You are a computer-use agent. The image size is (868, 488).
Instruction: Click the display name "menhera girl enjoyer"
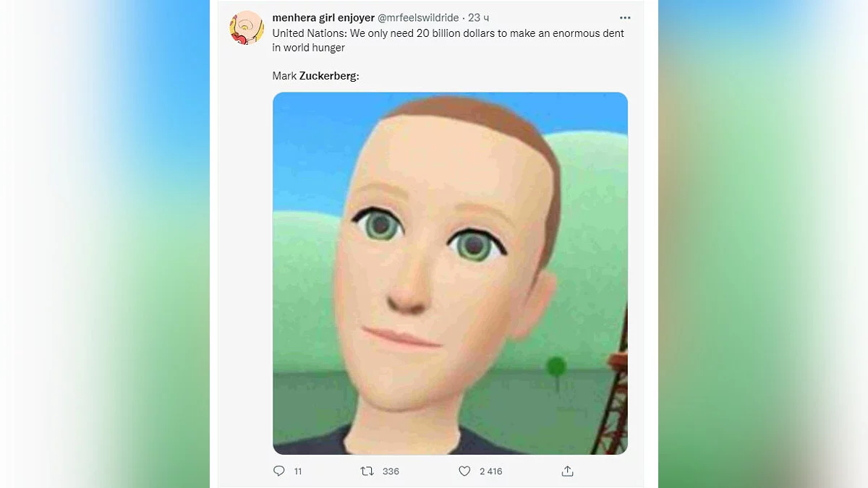(x=323, y=18)
